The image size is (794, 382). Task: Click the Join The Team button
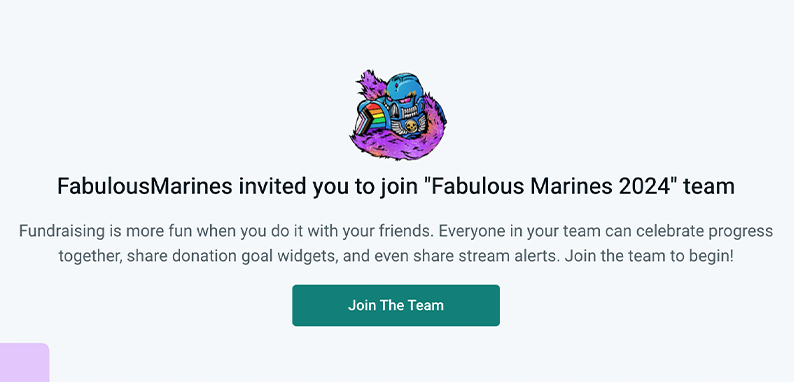click(396, 305)
